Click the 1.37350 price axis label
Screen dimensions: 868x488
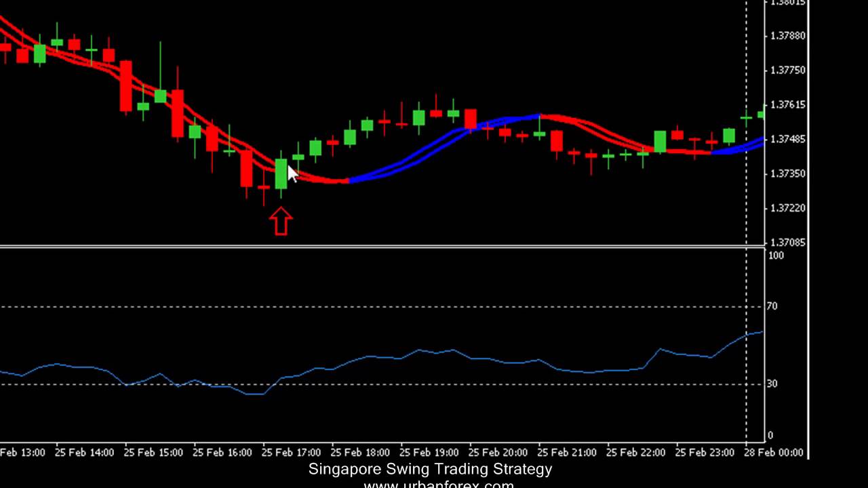pyautogui.click(x=788, y=174)
